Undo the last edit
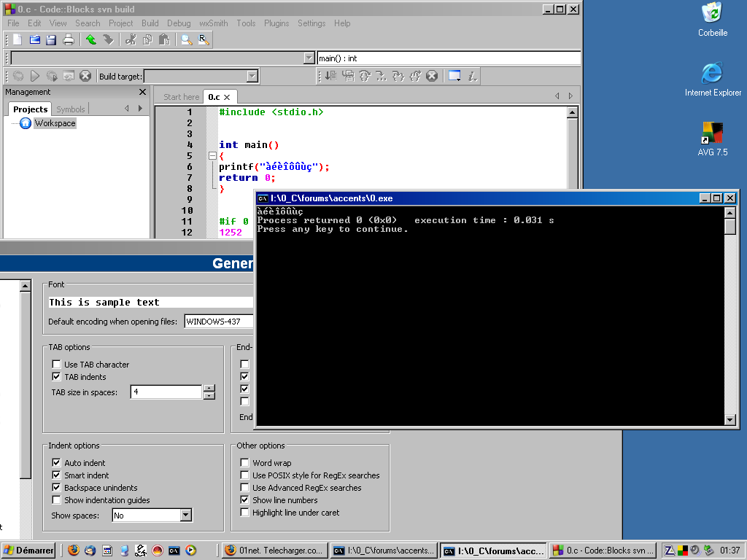 pos(90,39)
